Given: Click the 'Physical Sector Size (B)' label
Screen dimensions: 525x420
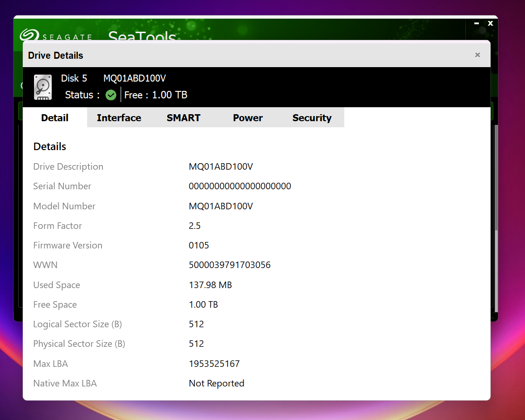Looking at the screenshot, I should [x=79, y=344].
